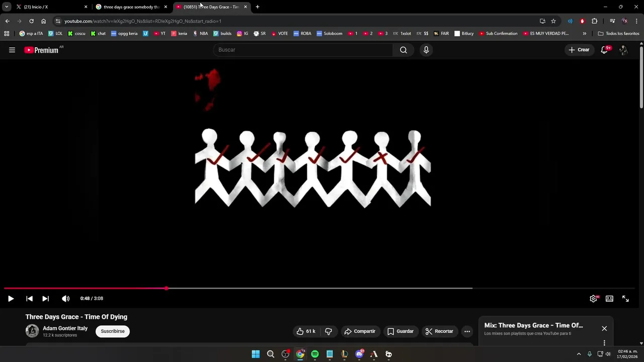
Task: Clip the video using Recortar
Action: tap(439, 331)
